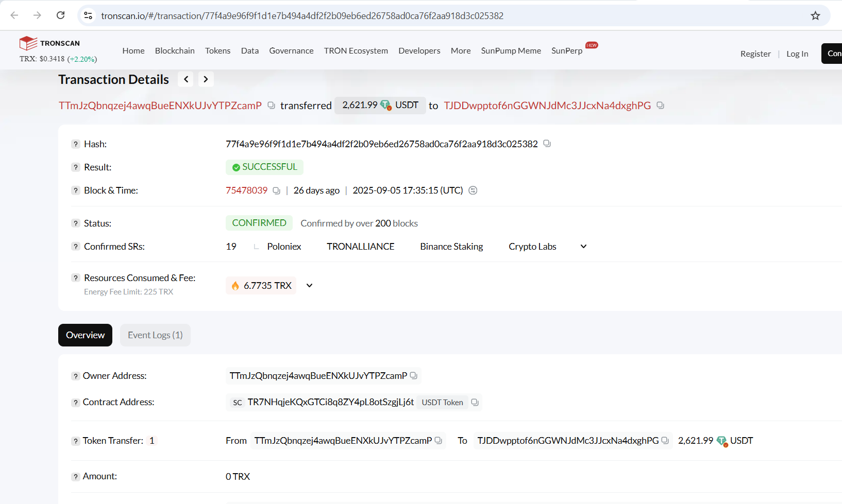
Task: Click the browser address bar URL
Action: (x=302, y=16)
